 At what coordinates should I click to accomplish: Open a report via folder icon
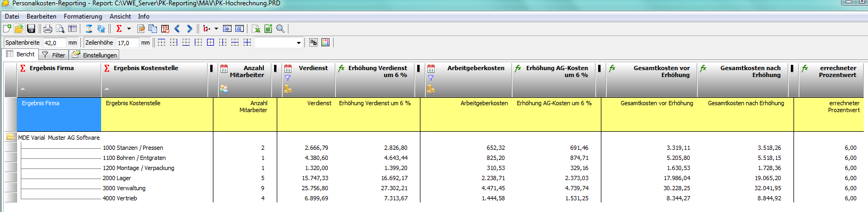click(19, 29)
